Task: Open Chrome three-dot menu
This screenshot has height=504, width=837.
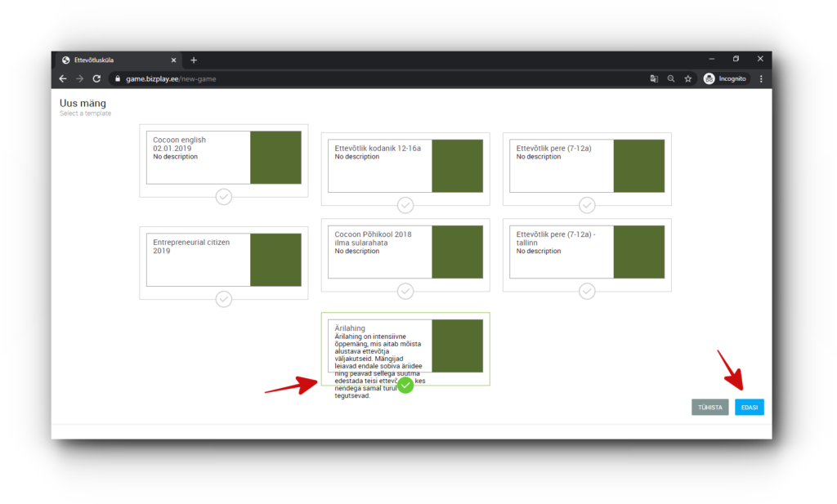Action: [761, 78]
